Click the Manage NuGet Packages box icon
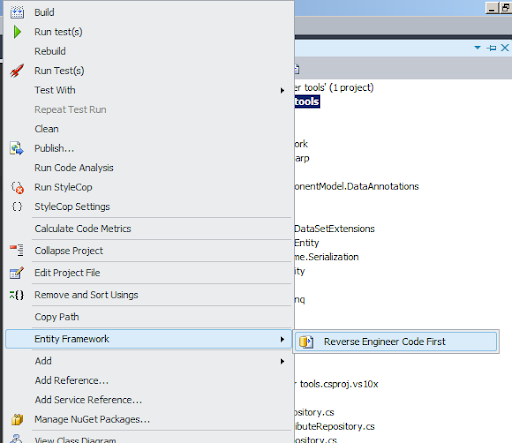512x443 pixels. (x=17, y=419)
